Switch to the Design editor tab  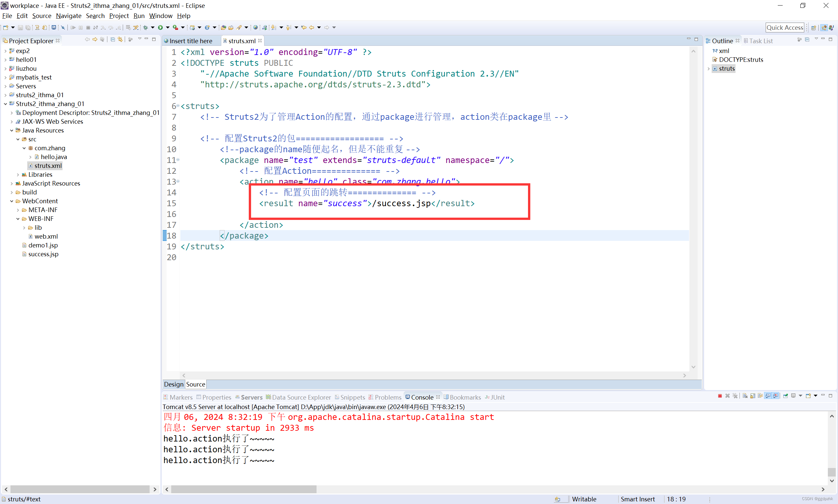click(x=173, y=384)
